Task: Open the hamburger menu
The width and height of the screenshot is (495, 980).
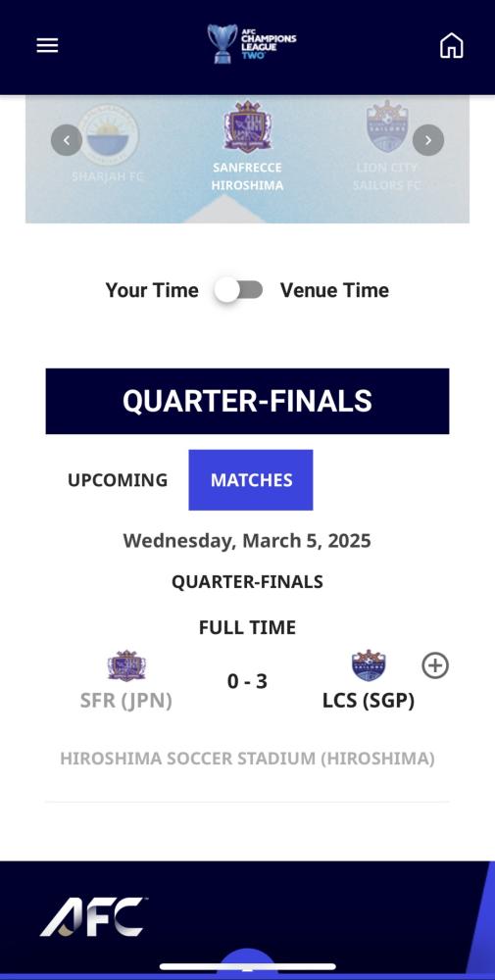Action: [47, 46]
